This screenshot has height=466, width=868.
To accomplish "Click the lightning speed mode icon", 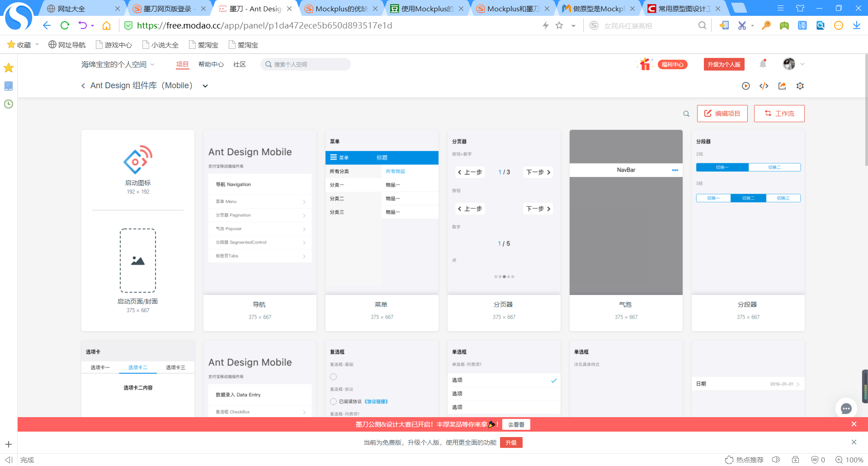I will [546, 25].
